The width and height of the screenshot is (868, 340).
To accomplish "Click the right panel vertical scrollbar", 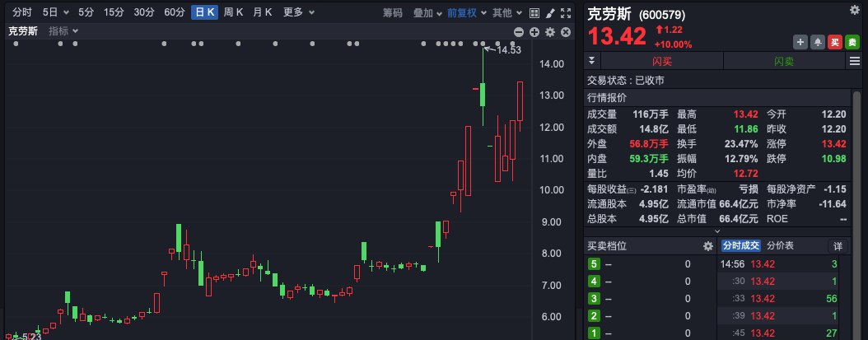I will pos(857,215).
